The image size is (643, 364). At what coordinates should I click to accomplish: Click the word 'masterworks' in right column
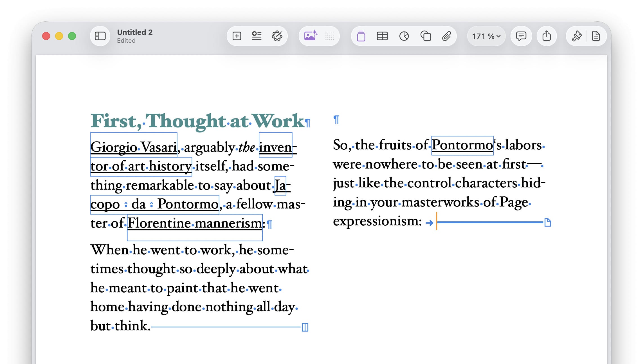click(x=440, y=202)
